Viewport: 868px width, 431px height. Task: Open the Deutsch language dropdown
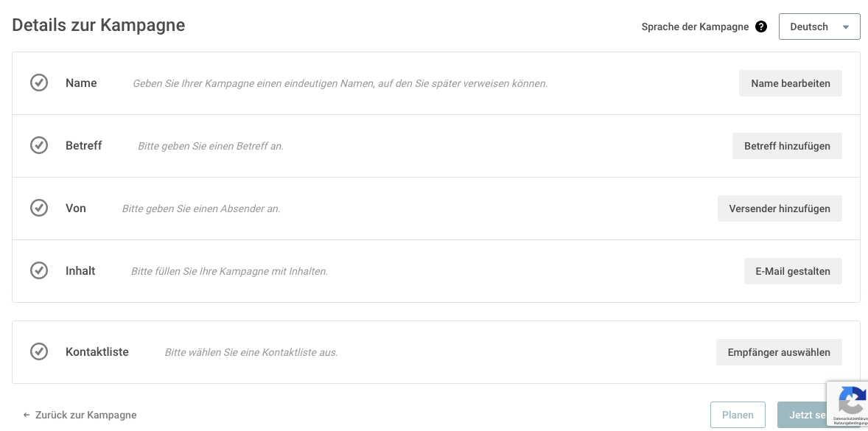[x=819, y=27]
